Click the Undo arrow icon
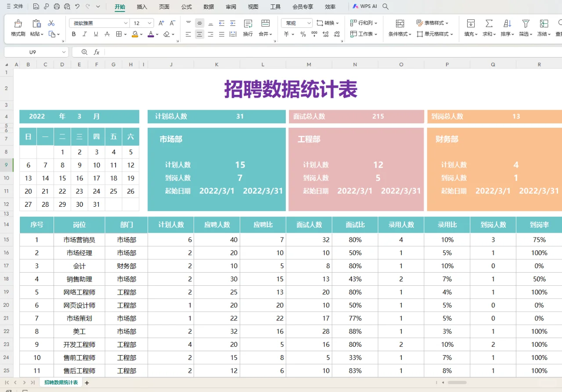This screenshot has height=392, width=562. (x=77, y=7)
